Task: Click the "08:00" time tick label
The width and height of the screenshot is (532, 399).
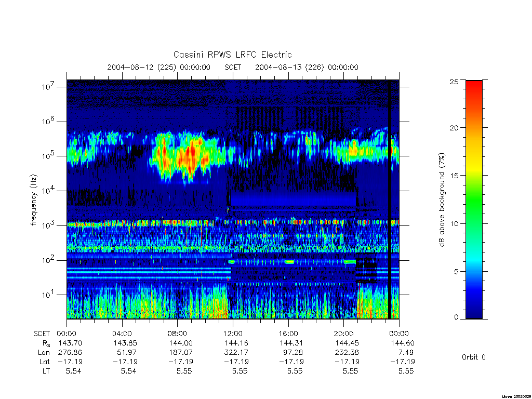Action: click(178, 334)
